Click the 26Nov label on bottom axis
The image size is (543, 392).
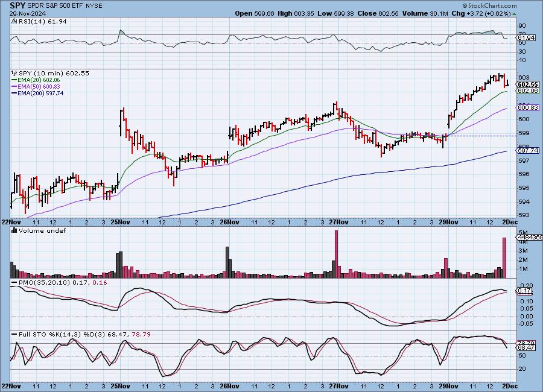point(230,386)
